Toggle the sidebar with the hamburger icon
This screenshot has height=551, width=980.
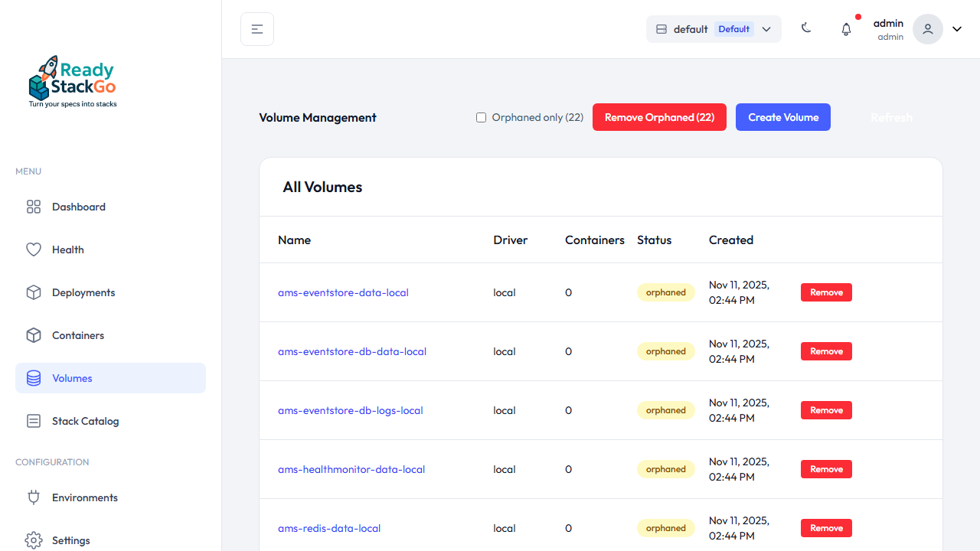point(256,28)
